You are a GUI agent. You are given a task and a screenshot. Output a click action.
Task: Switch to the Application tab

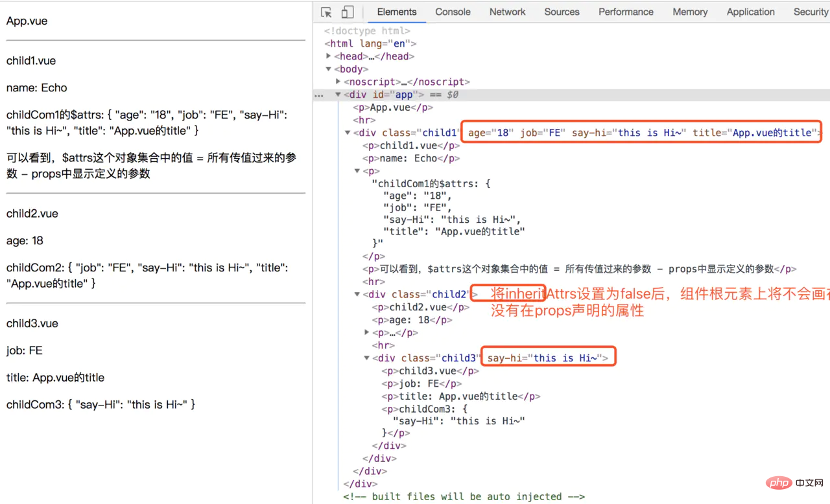coord(751,12)
